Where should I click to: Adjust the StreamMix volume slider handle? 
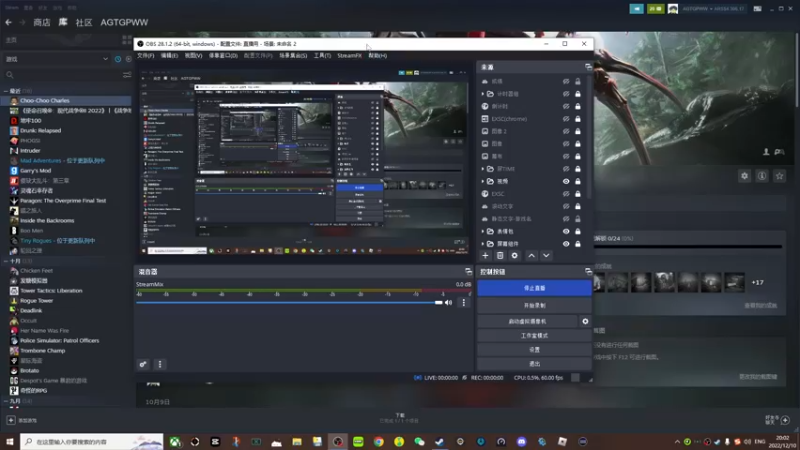click(438, 303)
